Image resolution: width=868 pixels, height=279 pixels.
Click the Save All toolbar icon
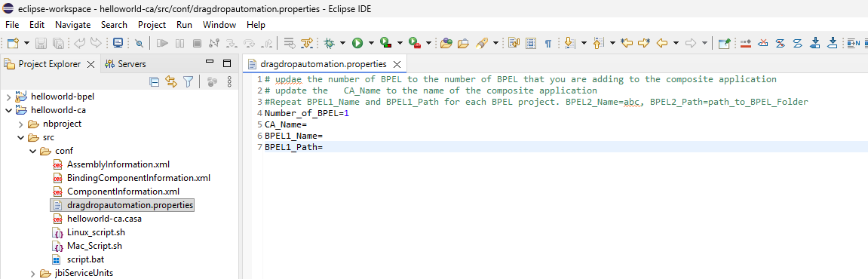click(57, 43)
